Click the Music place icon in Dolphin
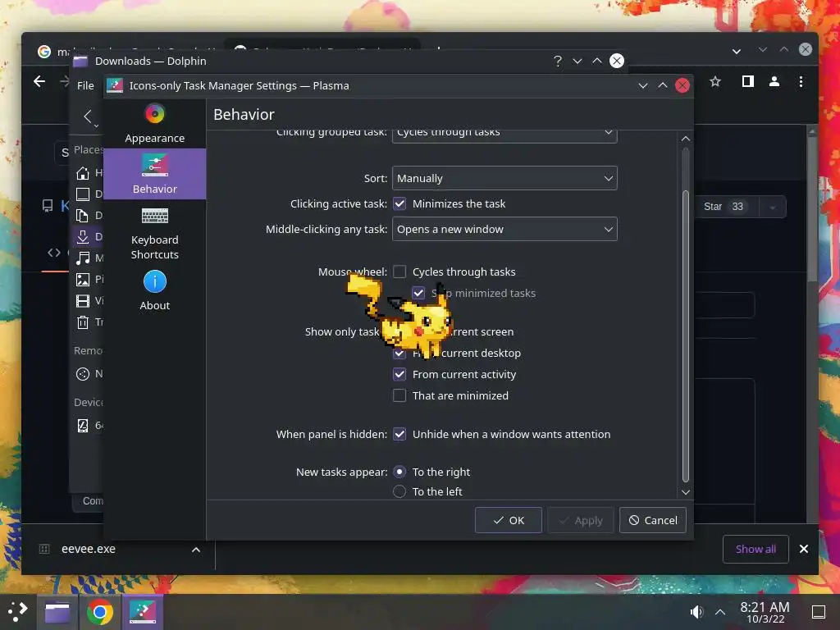The height and width of the screenshot is (630, 840). coord(83,258)
